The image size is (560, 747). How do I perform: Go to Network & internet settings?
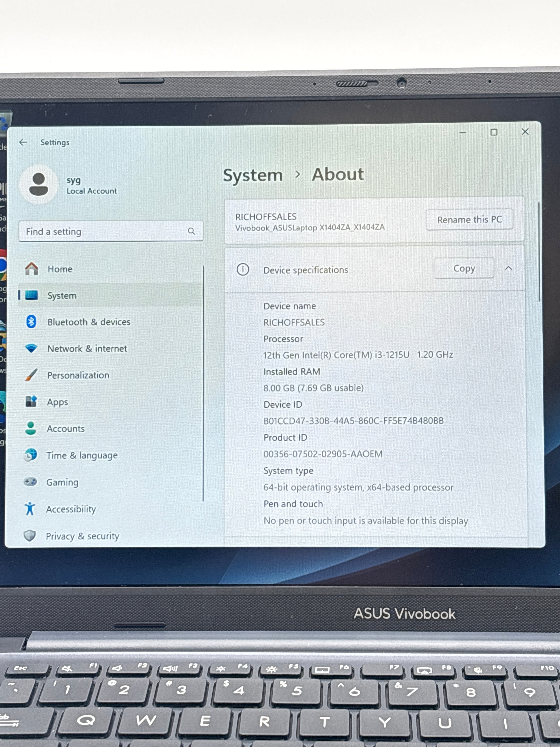click(x=111, y=348)
